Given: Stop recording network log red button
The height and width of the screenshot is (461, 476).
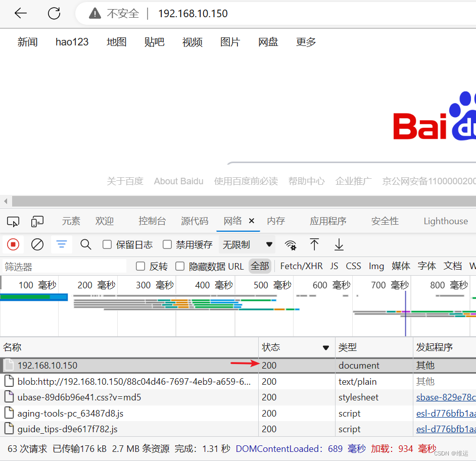Looking at the screenshot, I should point(13,244).
